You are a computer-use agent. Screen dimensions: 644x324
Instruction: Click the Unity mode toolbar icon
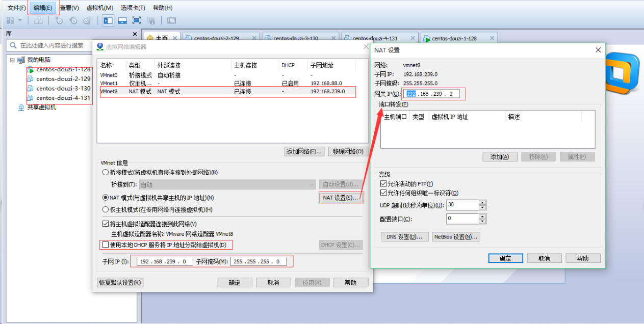tap(151, 20)
